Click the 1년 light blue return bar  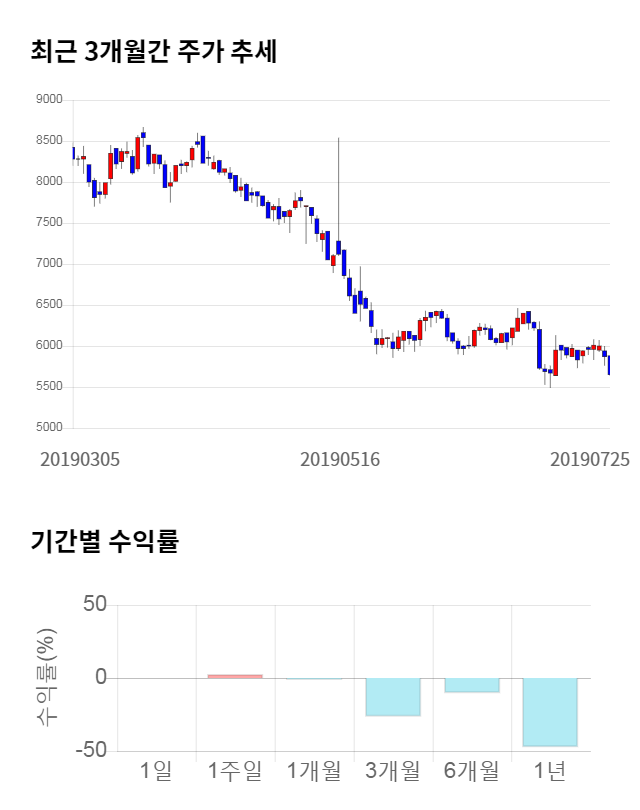tap(550, 712)
